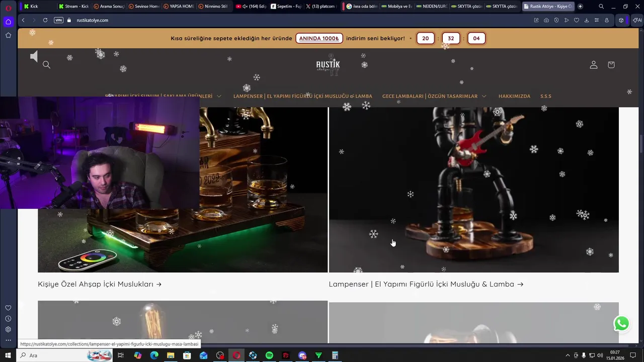Open Task View on taskbar
The height and width of the screenshot is (362, 644).
(121, 355)
